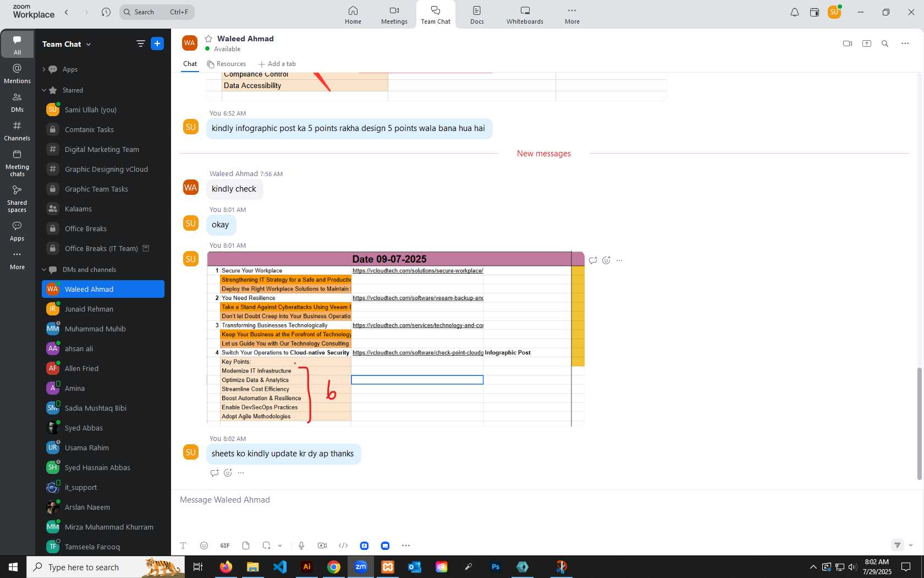Open the More tab in top navigation
The width and height of the screenshot is (924, 578).
pos(572,15)
